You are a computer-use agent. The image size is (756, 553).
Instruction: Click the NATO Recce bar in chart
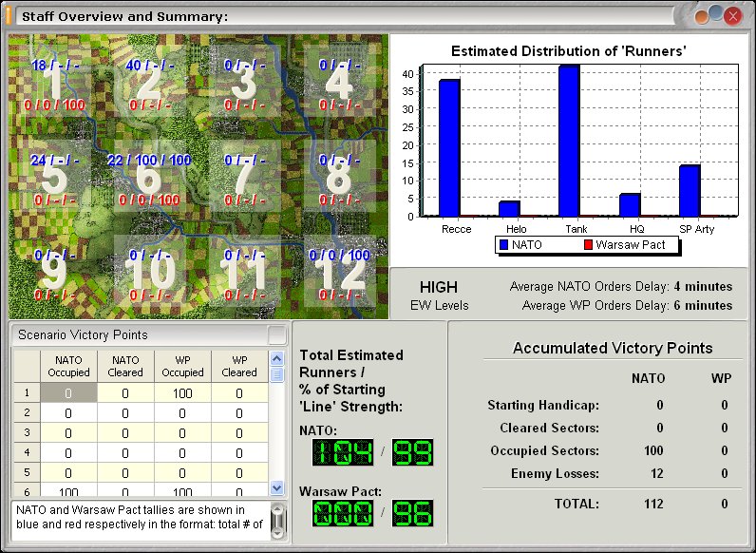click(449, 148)
